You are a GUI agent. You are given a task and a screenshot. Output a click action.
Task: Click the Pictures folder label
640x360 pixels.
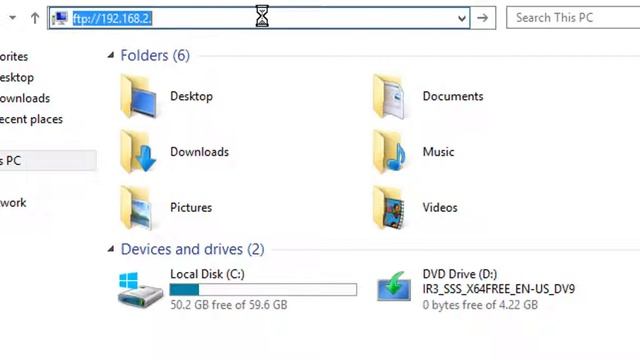[191, 207]
